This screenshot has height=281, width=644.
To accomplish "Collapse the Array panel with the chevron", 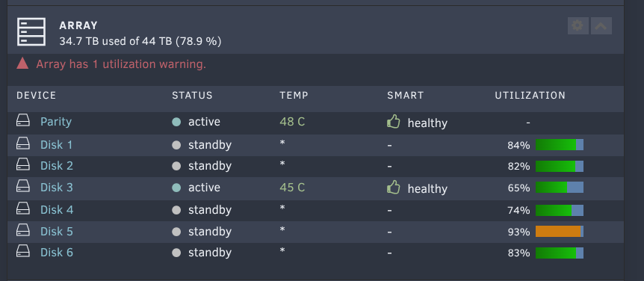I will 601,26.
